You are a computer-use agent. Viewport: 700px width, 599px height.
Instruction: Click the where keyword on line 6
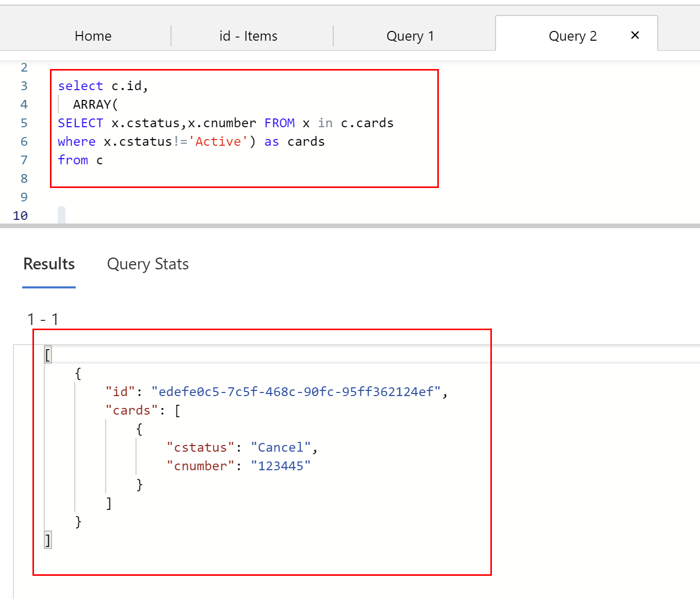[76, 142]
